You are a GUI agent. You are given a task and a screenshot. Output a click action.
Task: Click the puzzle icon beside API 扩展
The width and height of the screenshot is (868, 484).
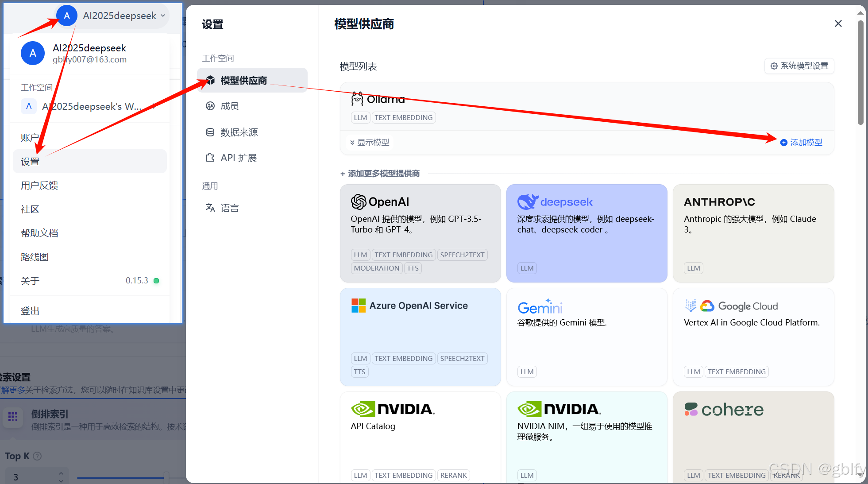click(x=210, y=158)
